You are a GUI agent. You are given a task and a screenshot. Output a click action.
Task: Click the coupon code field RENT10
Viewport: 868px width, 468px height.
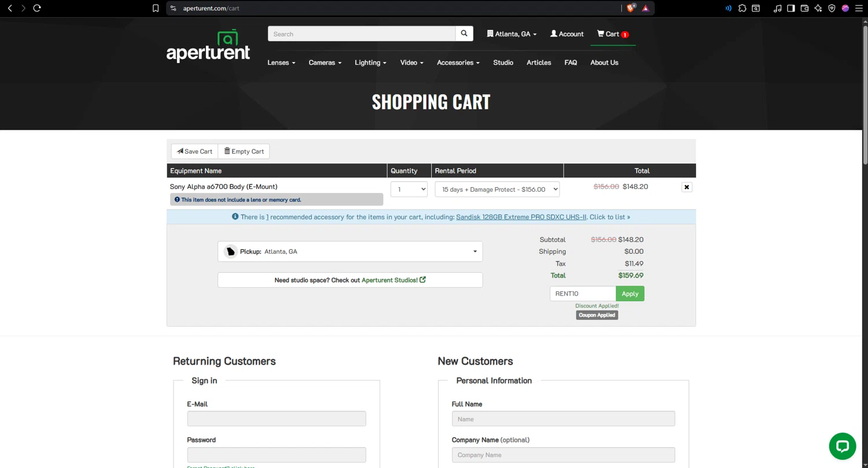pyautogui.click(x=583, y=294)
